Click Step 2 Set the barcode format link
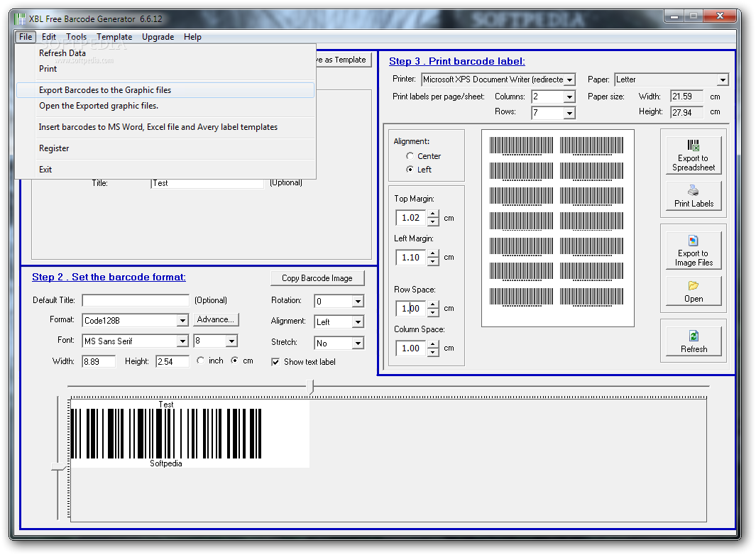 [x=109, y=277]
